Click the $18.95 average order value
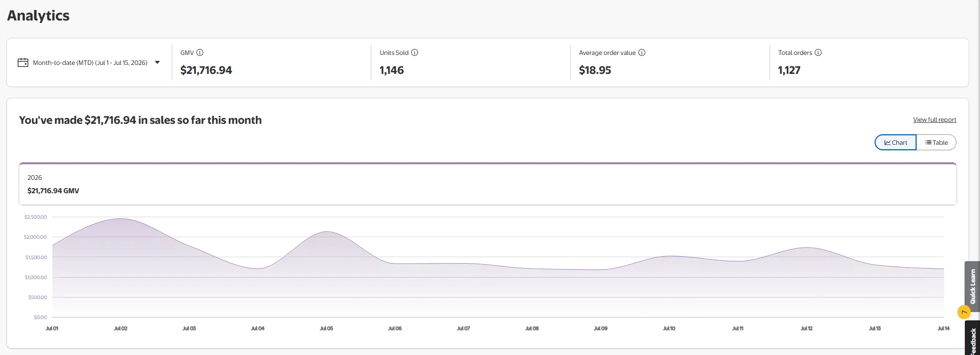Screen dimensions: 980x355 coord(595,70)
